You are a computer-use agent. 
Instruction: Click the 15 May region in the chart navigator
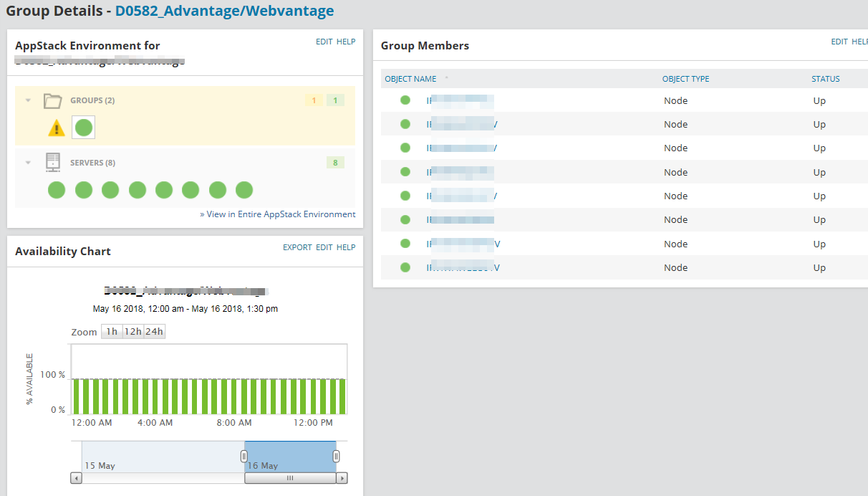pos(163,457)
